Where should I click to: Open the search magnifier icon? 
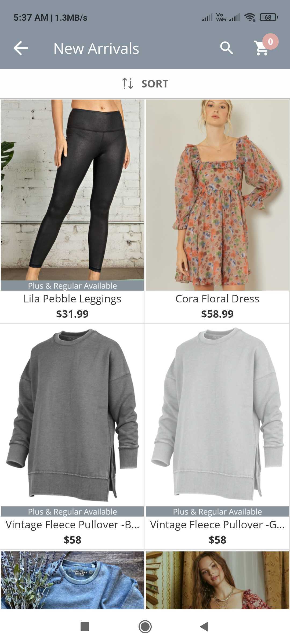[x=226, y=48]
